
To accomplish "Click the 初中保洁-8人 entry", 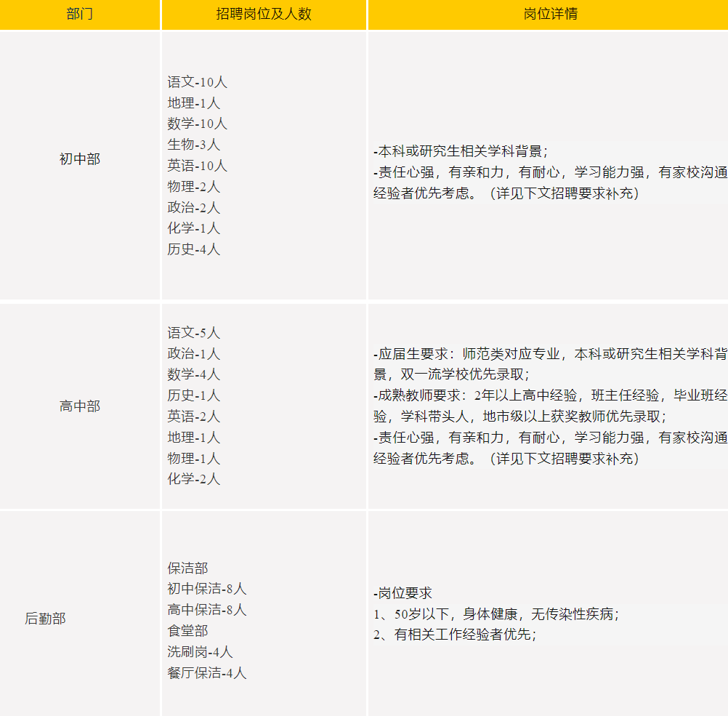I will [207, 589].
